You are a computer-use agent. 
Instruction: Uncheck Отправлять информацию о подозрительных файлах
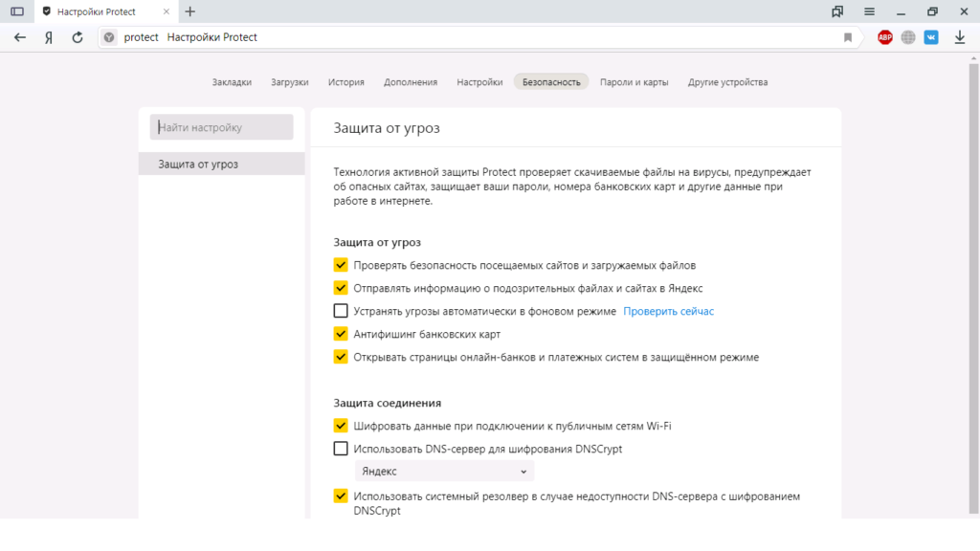pyautogui.click(x=341, y=288)
